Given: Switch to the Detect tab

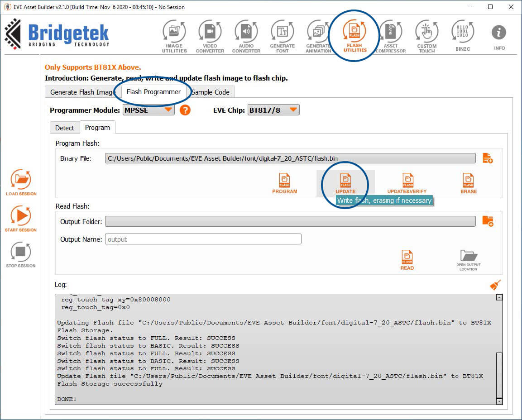Looking at the screenshot, I should coord(65,128).
